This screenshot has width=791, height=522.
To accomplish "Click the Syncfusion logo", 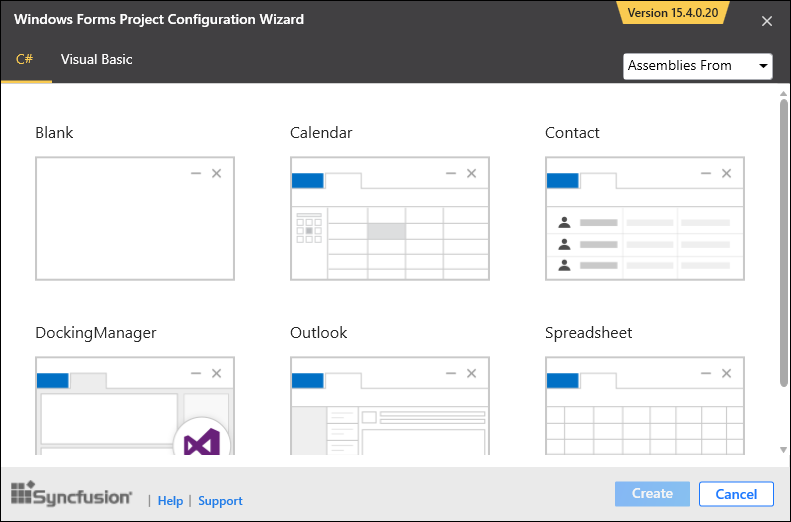I will pos(71,494).
